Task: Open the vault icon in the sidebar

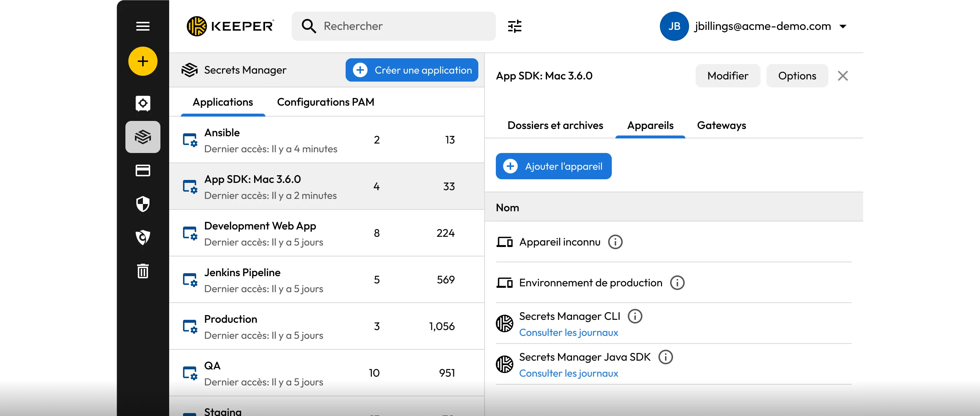Action: tap(143, 103)
